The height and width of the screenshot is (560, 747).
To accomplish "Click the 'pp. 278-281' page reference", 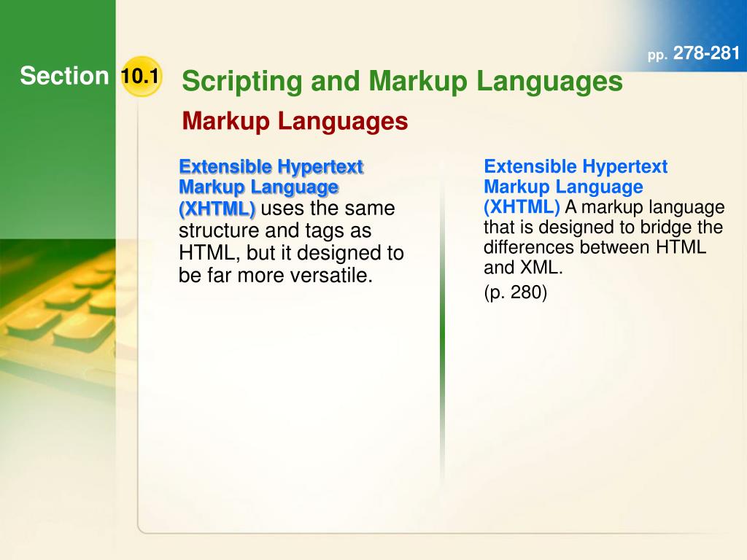I will (x=693, y=52).
